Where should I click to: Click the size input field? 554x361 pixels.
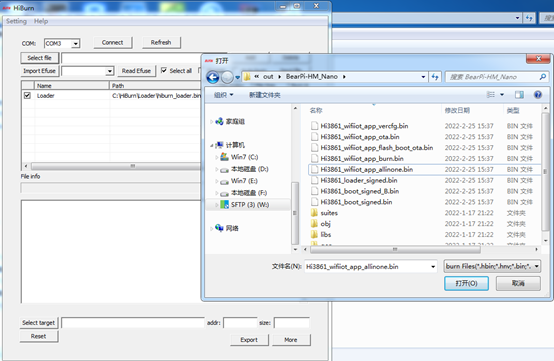(292, 323)
